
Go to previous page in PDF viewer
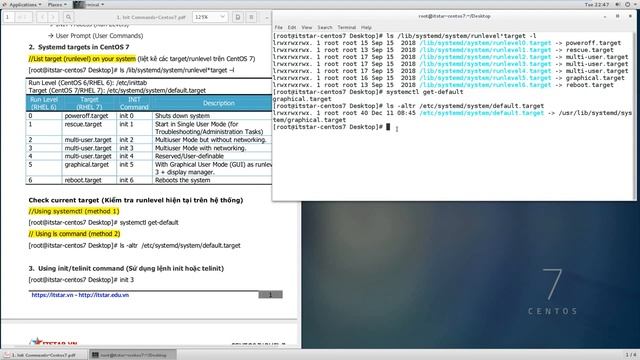click(x=42, y=17)
